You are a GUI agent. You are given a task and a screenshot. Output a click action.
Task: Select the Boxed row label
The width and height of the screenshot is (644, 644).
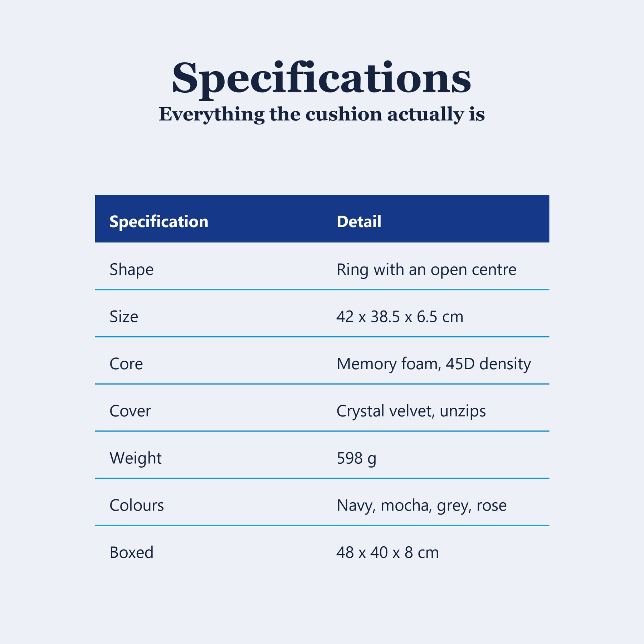pos(131,552)
